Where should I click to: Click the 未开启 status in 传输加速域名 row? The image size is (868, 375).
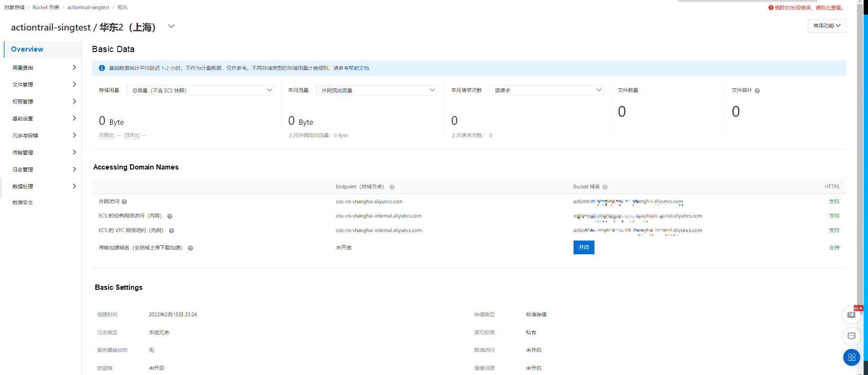coord(344,248)
